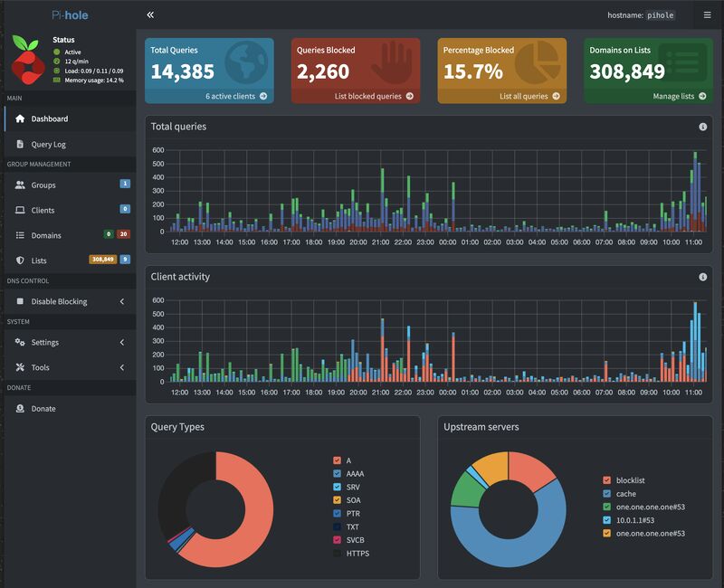The image size is (724, 588).
Task: Toggle the SOA query type legend checkbox
Action: pos(337,500)
